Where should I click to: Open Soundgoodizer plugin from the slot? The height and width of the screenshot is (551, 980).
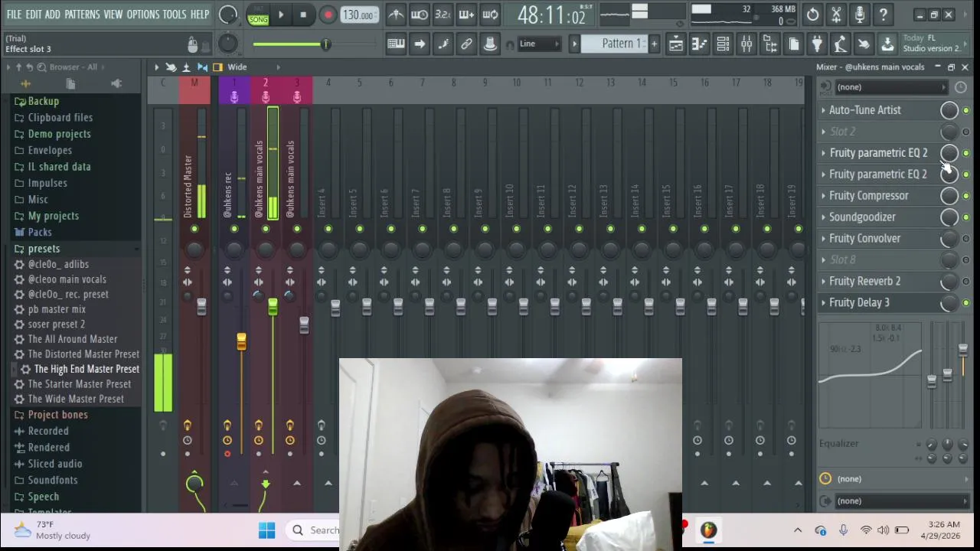(862, 217)
